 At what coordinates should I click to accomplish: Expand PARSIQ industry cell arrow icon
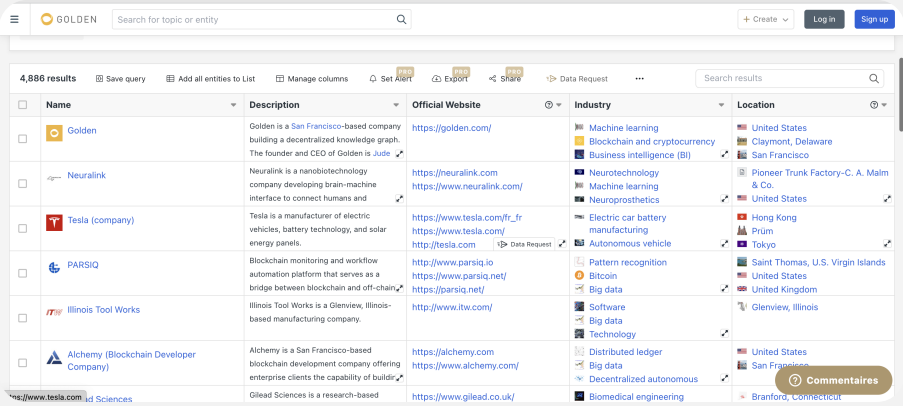point(724,288)
